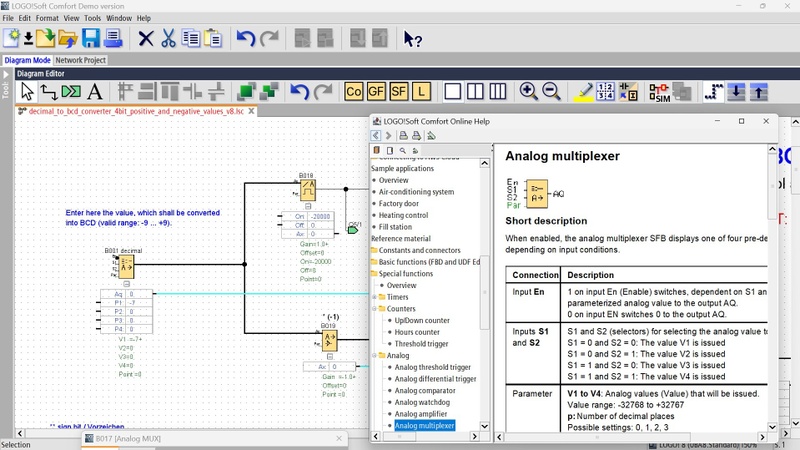Image resolution: width=800 pixels, height=450 pixels.
Task: Collapse the B018 block parameter box
Action: click(x=308, y=205)
